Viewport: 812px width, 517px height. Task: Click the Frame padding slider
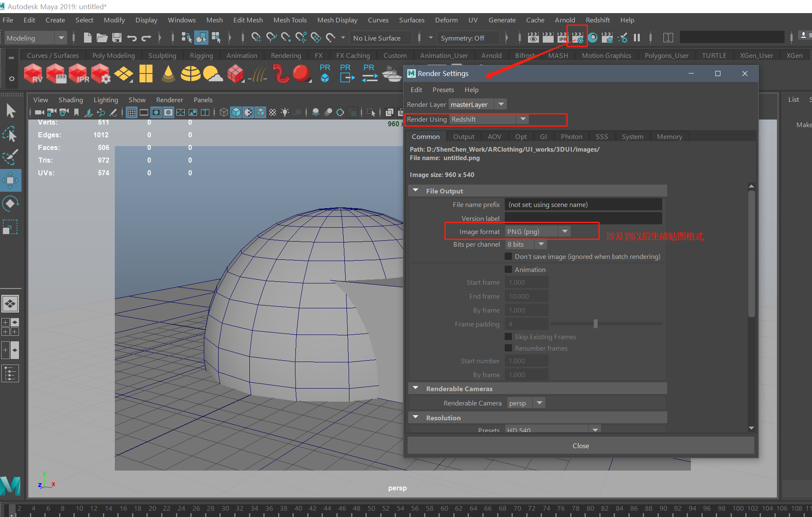(x=595, y=324)
